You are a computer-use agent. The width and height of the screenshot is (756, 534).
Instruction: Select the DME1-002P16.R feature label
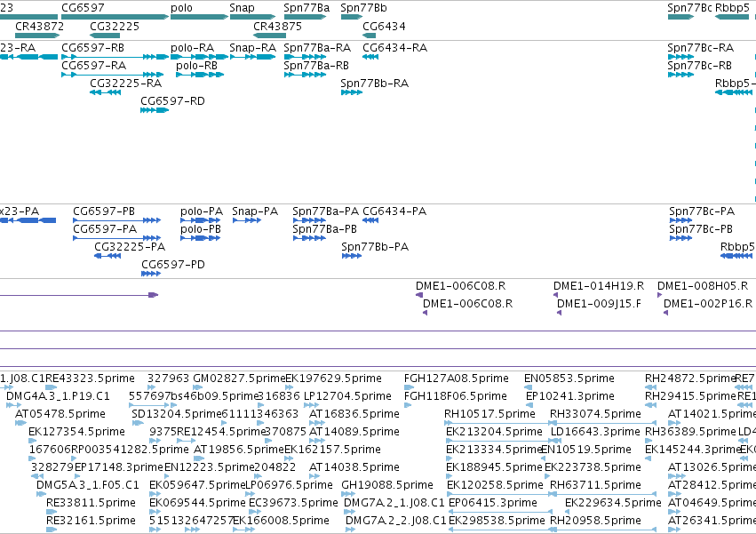point(708,304)
